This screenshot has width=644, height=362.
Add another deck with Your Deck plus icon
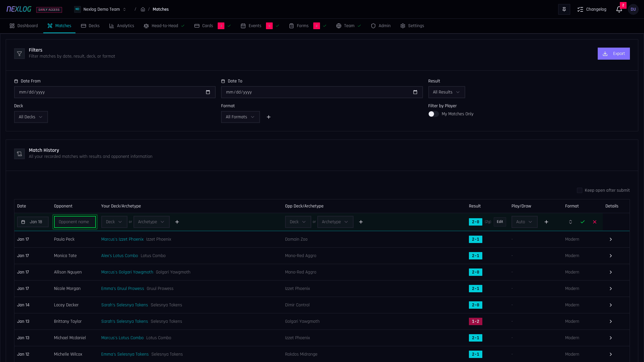[177, 222]
